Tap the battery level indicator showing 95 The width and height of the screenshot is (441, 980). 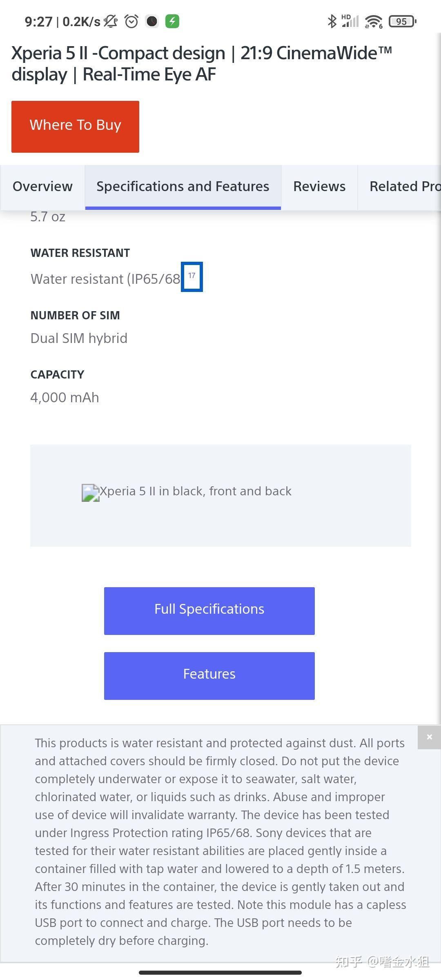coord(402,21)
